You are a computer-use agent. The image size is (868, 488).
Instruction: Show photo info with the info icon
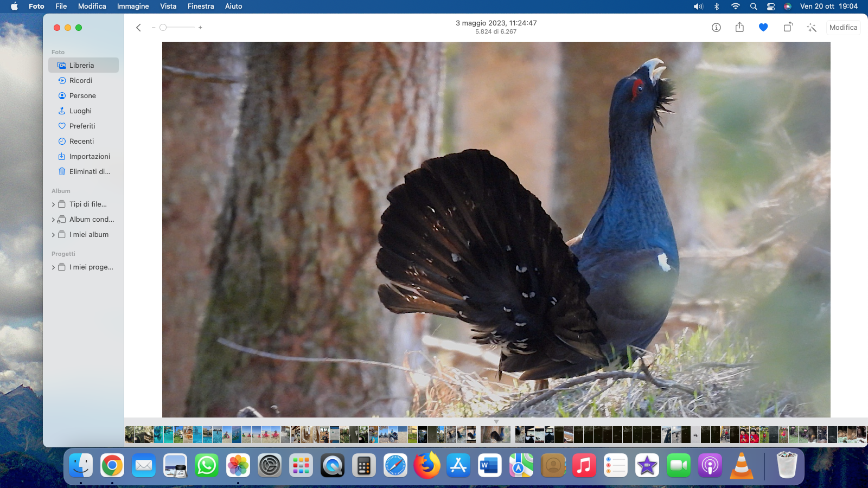[x=716, y=28]
